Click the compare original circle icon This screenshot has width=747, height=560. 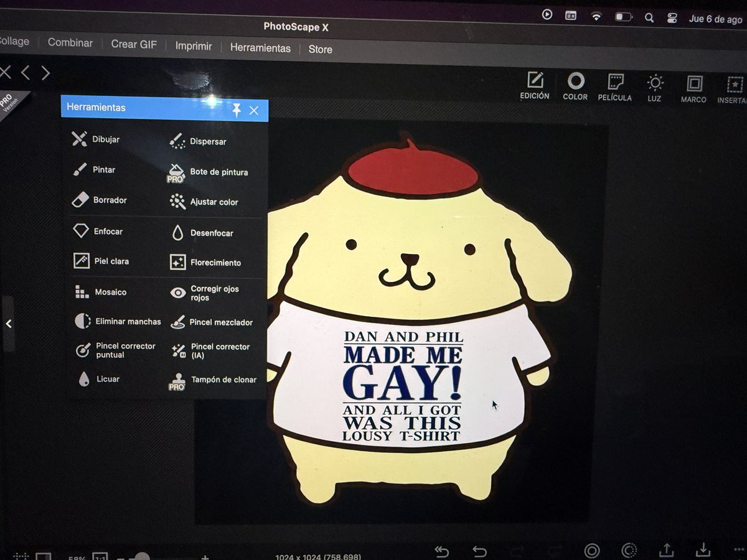[x=592, y=550]
